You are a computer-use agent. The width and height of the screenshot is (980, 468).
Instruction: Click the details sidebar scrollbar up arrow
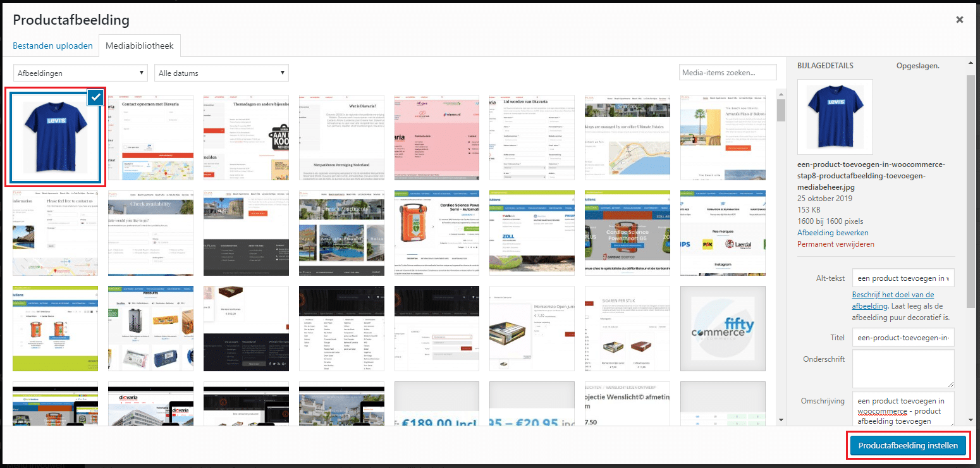click(x=971, y=61)
